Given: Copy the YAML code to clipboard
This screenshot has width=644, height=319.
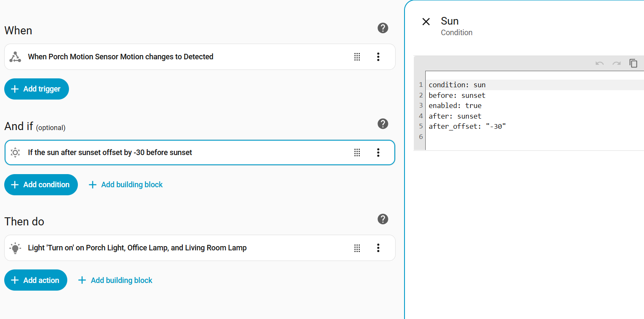Looking at the screenshot, I should [x=633, y=63].
